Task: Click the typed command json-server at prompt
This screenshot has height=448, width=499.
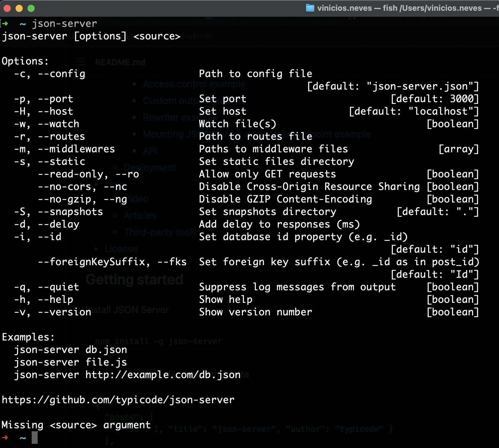Action: (65, 24)
